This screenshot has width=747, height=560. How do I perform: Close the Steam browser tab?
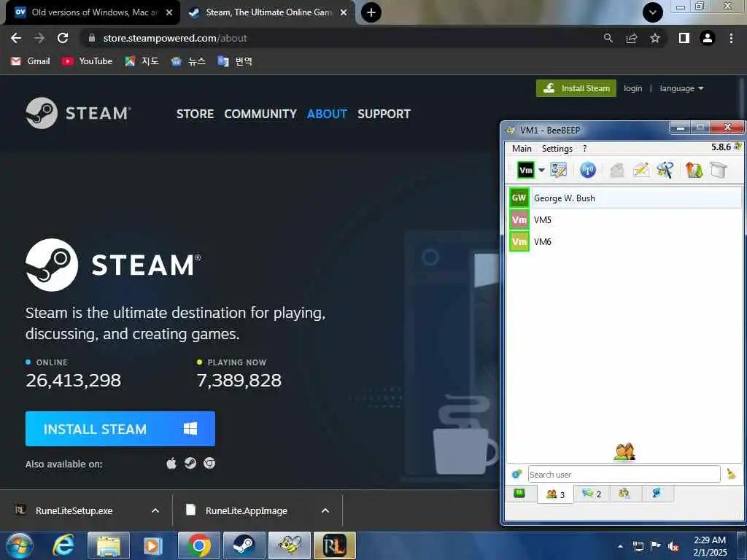pos(344,12)
